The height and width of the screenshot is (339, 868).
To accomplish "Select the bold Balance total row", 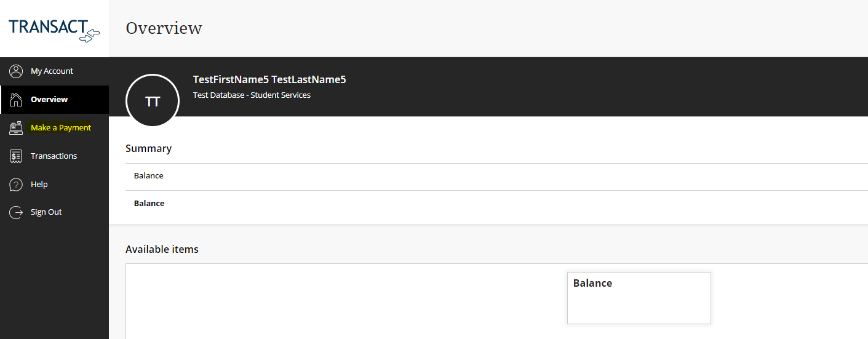I will 149,204.
